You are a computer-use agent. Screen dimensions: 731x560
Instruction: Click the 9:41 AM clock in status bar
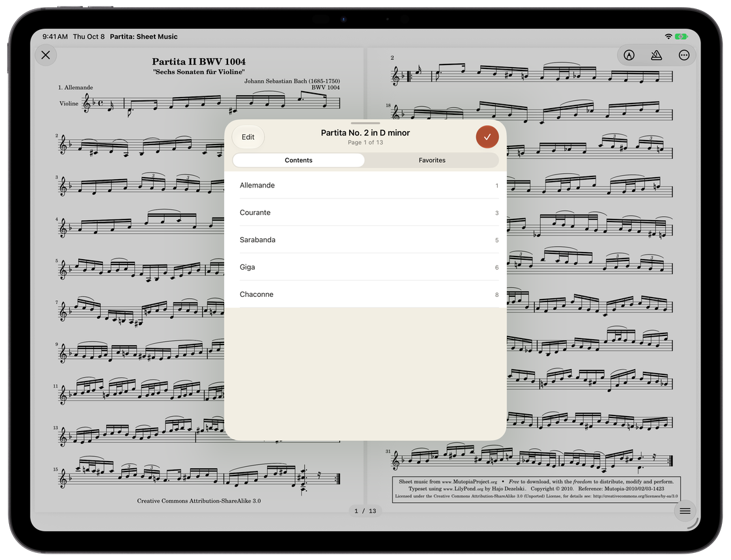55,36
